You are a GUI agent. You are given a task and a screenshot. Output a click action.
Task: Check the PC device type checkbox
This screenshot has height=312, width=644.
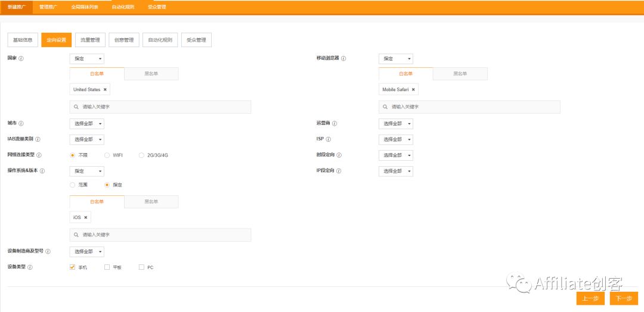[x=141, y=267]
